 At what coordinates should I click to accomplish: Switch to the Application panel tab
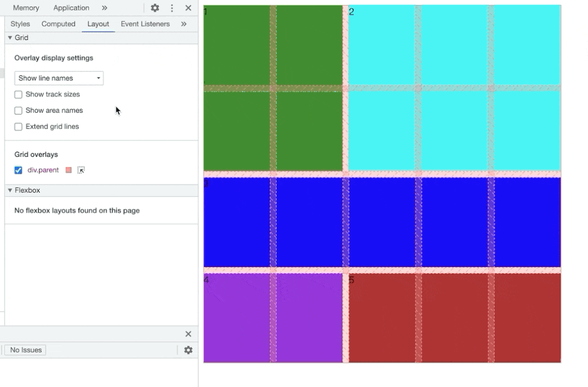71,8
